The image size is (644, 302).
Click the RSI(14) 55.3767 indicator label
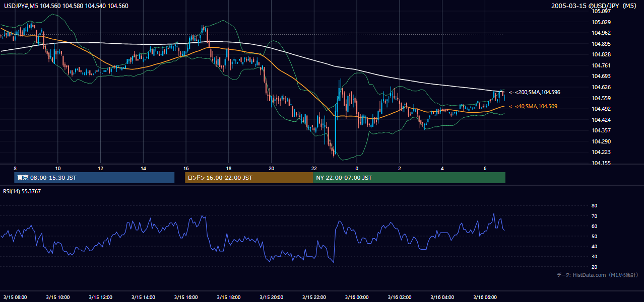22,191
